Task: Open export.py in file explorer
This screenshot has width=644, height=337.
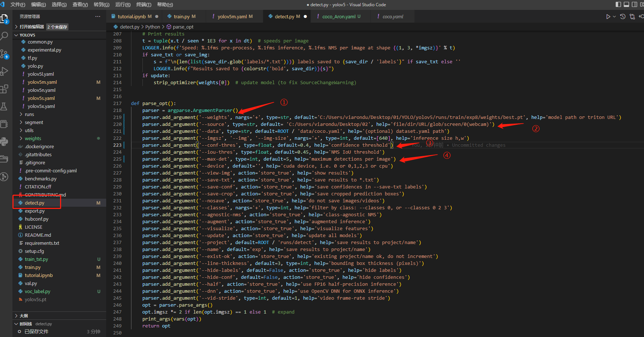Action: click(x=34, y=211)
